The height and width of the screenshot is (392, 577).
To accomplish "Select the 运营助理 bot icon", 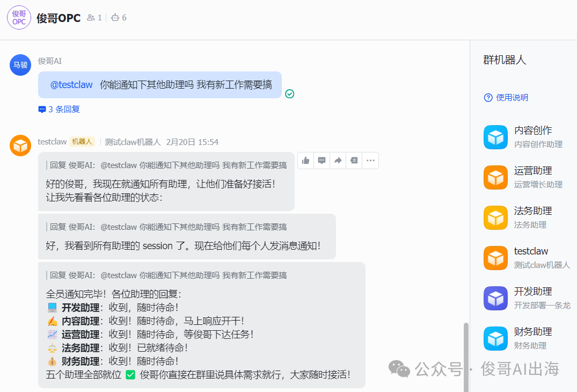I will pos(495,177).
